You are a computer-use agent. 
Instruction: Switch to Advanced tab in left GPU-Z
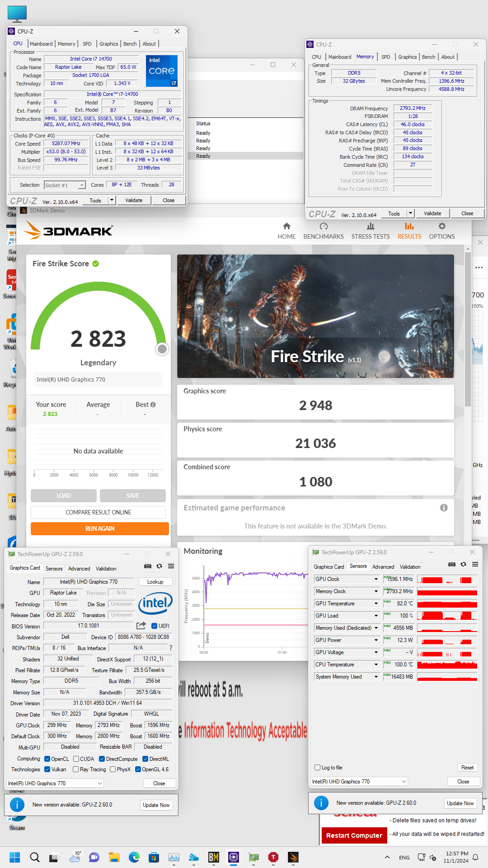(79, 569)
